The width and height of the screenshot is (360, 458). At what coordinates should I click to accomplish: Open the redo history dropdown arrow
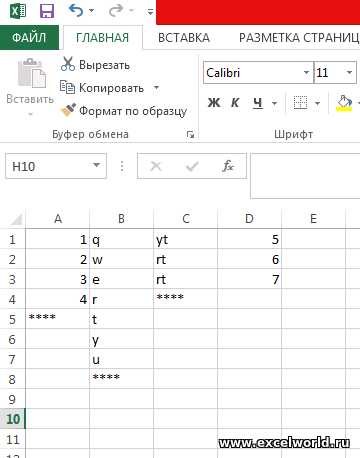coord(131,11)
